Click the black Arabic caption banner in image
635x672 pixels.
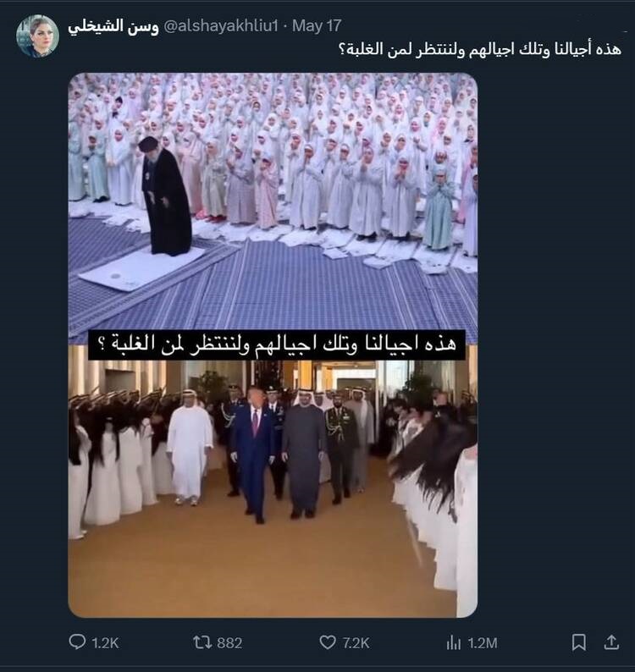(277, 344)
